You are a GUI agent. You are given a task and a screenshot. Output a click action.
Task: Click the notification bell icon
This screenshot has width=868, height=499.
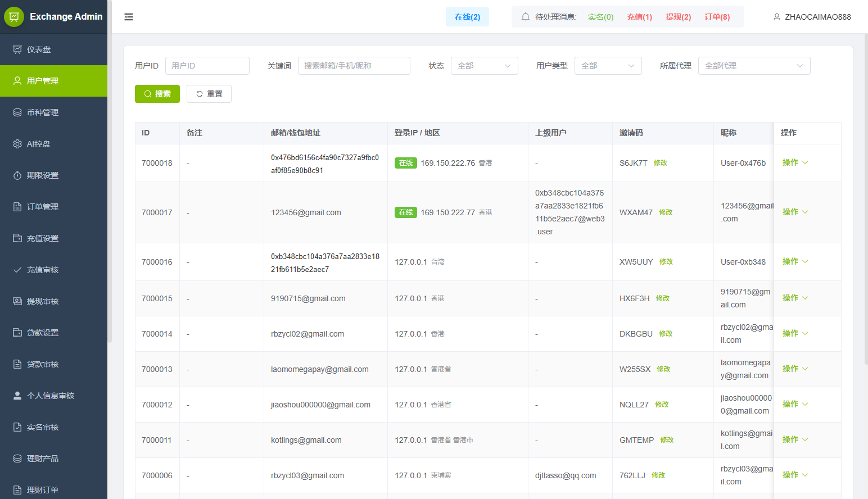point(526,17)
